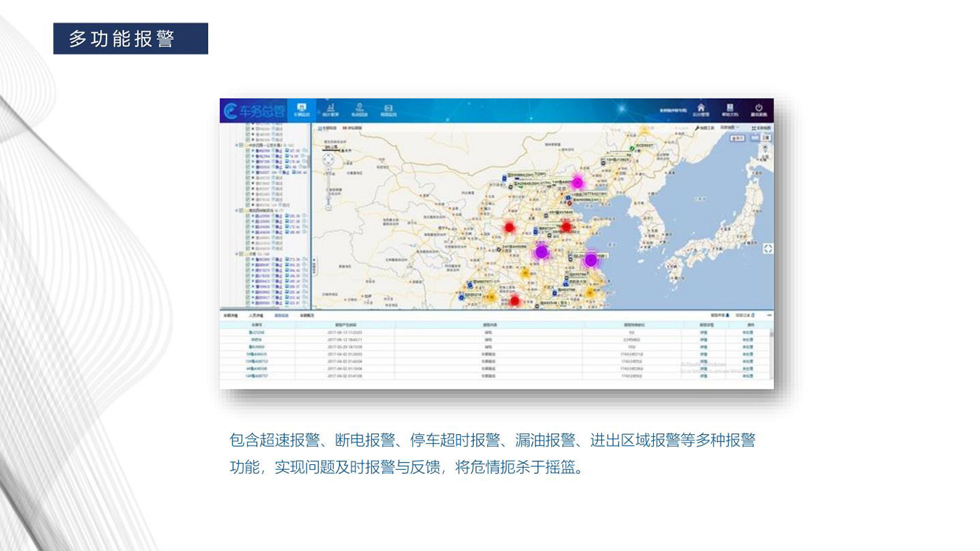
Task: Open the video monitoring play icon
Action: pyautogui.click(x=388, y=110)
